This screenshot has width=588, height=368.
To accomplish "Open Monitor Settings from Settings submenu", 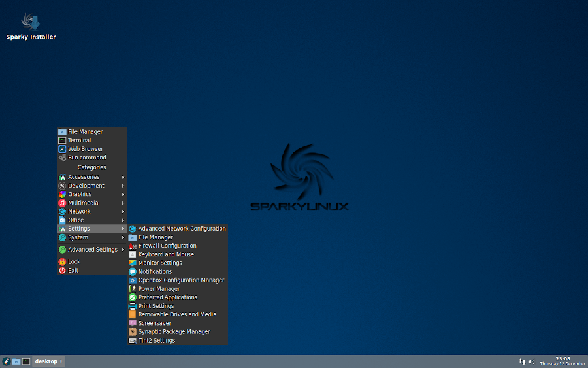I will point(177,263).
